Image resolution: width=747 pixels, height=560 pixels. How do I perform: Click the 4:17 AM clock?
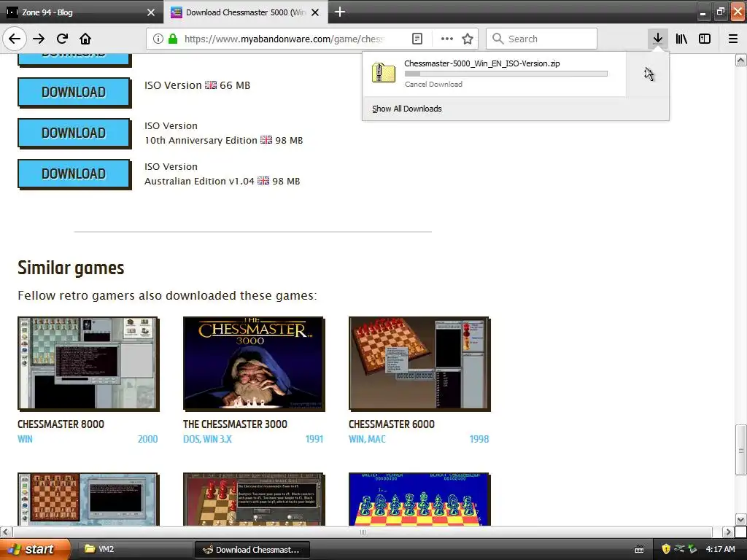[720, 549]
